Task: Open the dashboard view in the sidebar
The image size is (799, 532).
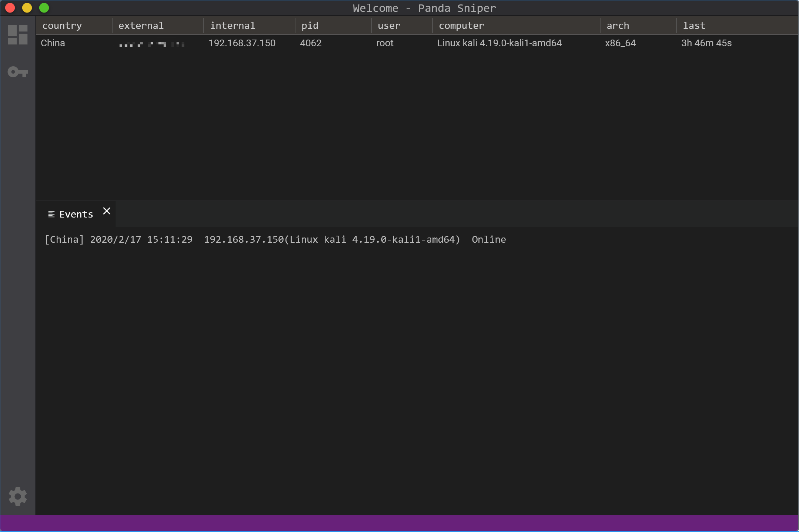Action: 18,35
